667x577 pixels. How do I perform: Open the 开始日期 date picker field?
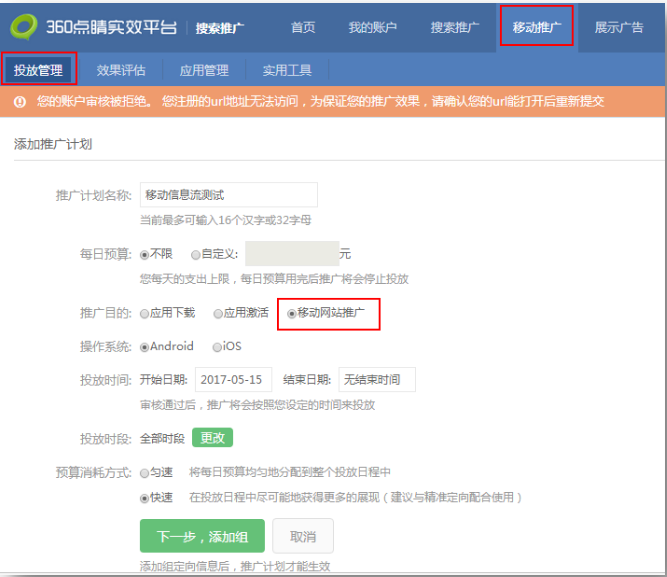(x=234, y=380)
